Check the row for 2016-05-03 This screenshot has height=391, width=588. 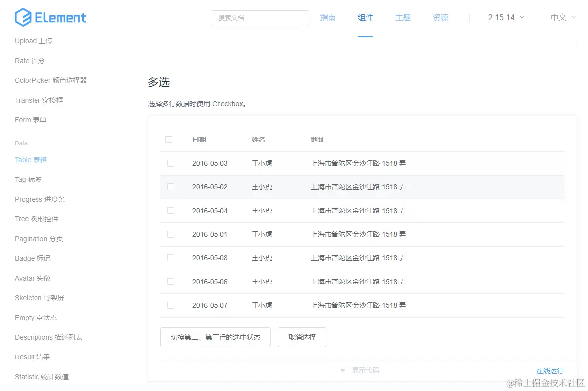pos(171,163)
